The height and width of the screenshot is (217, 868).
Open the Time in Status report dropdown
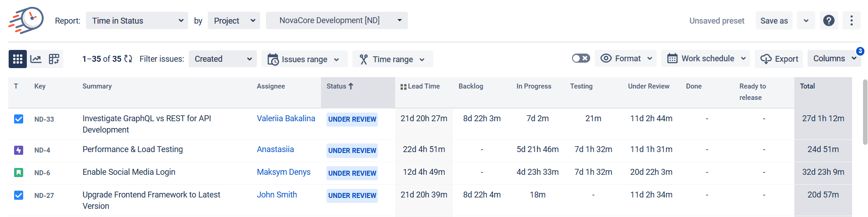point(137,21)
